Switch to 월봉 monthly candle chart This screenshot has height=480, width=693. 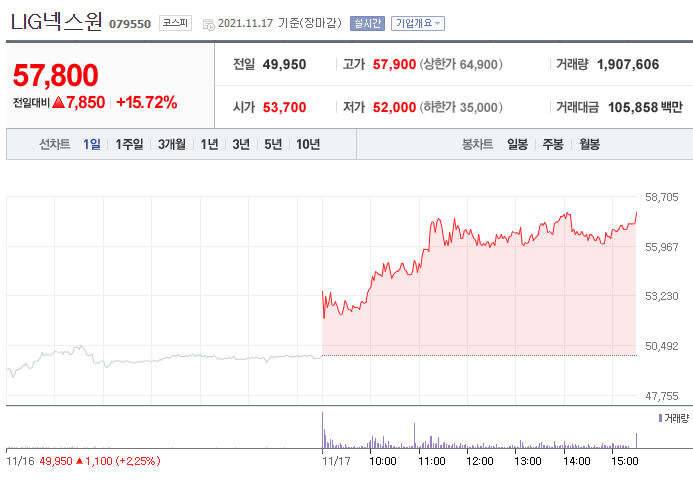click(590, 144)
